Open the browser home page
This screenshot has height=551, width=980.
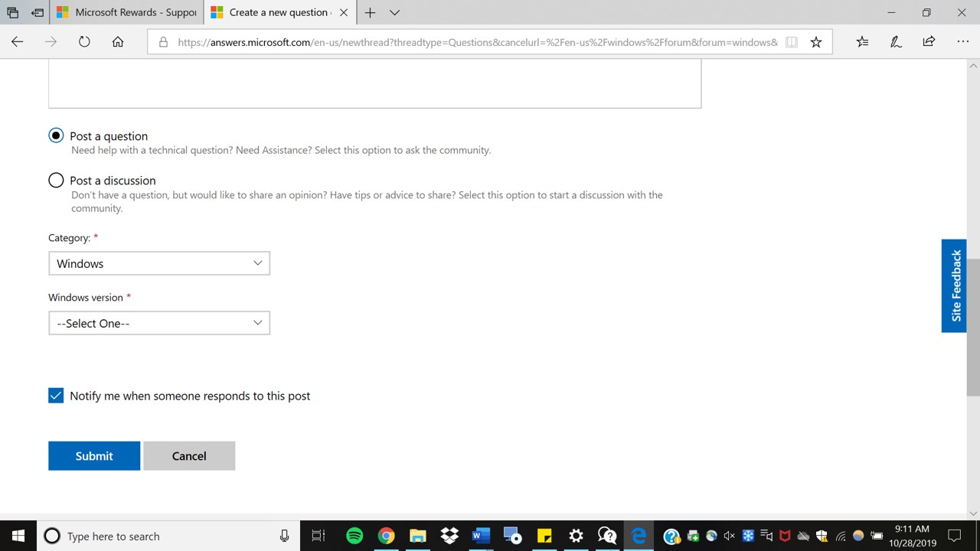[118, 42]
